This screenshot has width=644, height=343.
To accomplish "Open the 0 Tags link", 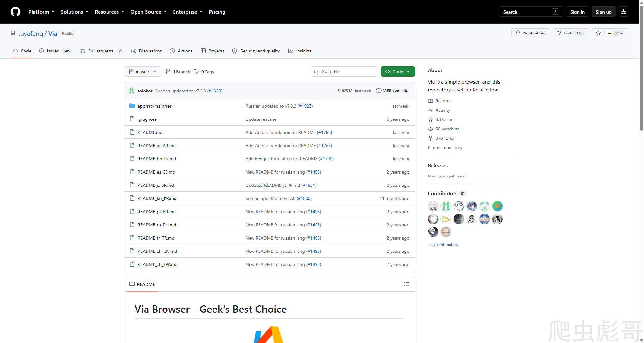I will tap(204, 72).
